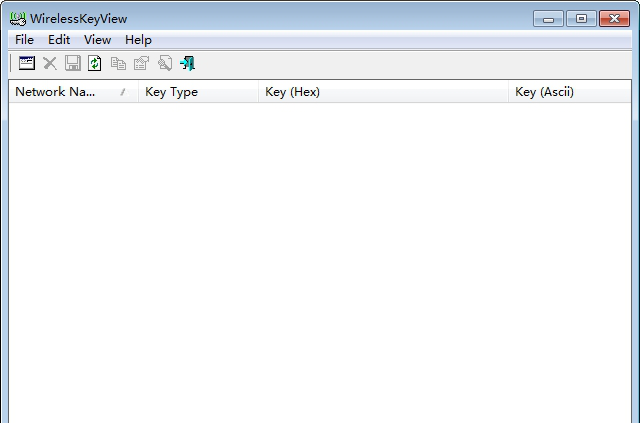Sort by the Network Name column header
Image resolution: width=640 pixels, height=439 pixels.
coord(73,92)
